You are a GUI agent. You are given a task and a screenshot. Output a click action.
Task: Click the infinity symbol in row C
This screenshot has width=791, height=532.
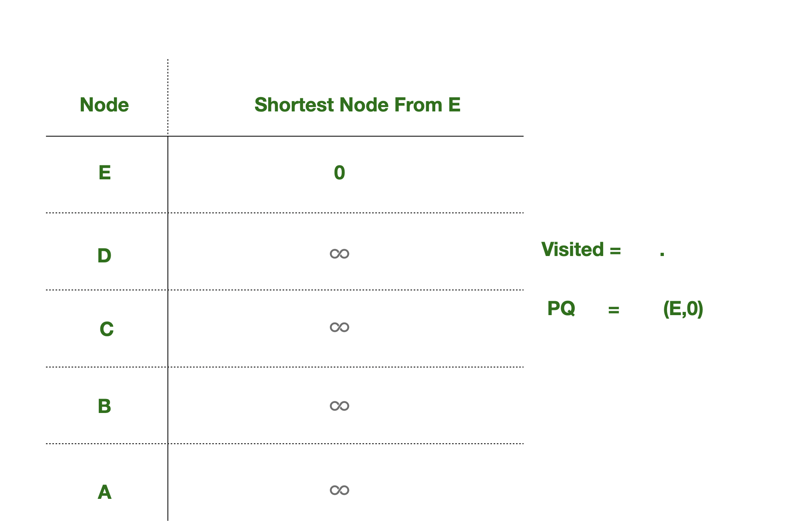[x=339, y=328]
